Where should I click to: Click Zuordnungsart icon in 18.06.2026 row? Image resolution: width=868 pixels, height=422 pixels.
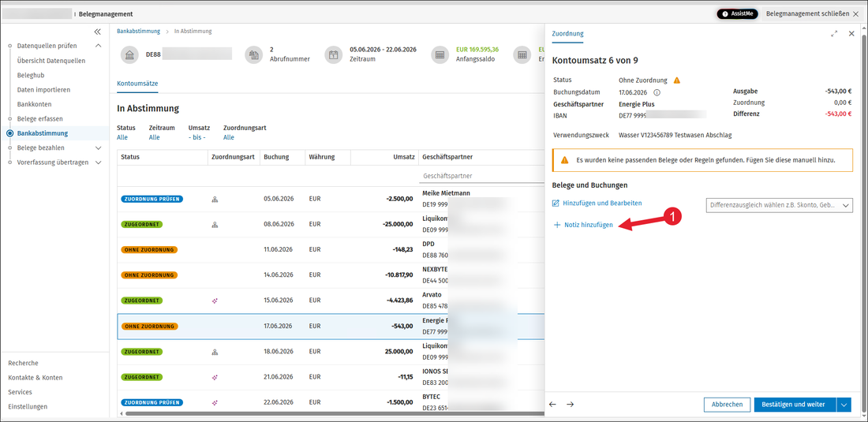pyautogui.click(x=215, y=352)
